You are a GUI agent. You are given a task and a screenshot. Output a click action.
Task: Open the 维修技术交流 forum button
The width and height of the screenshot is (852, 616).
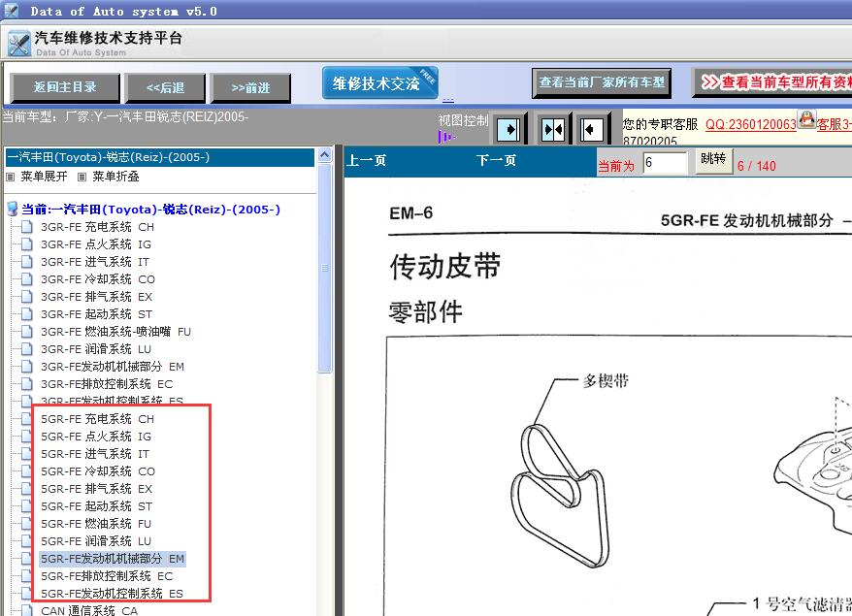[379, 82]
